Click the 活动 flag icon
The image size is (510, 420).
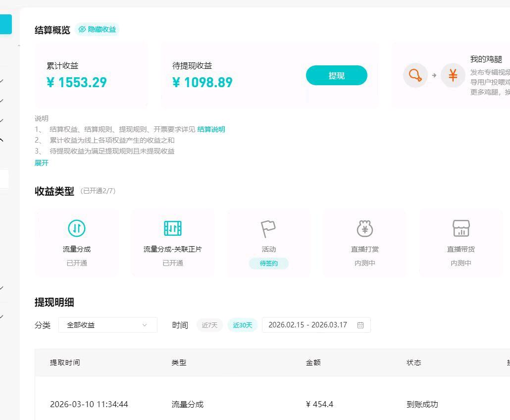268,227
